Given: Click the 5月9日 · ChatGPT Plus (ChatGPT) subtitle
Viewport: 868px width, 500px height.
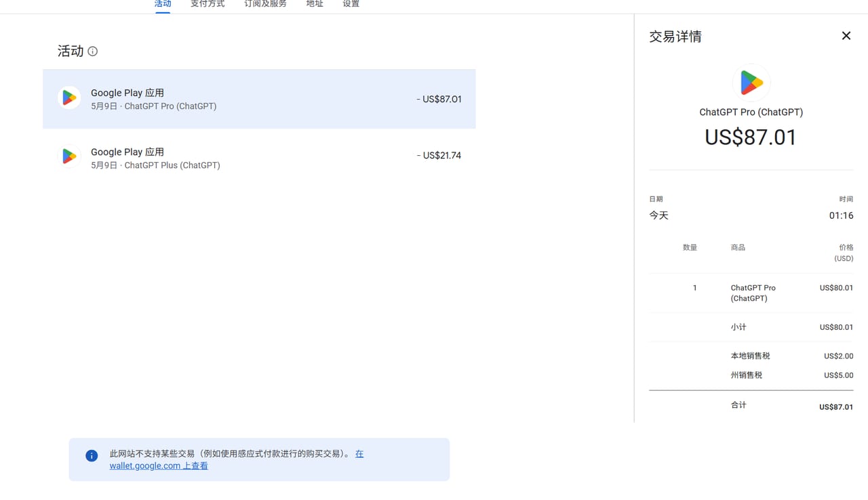Looking at the screenshot, I should (155, 165).
